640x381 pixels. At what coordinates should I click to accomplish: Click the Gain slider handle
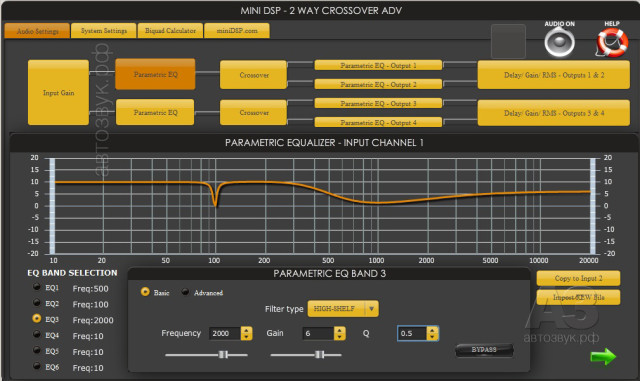tap(320, 354)
